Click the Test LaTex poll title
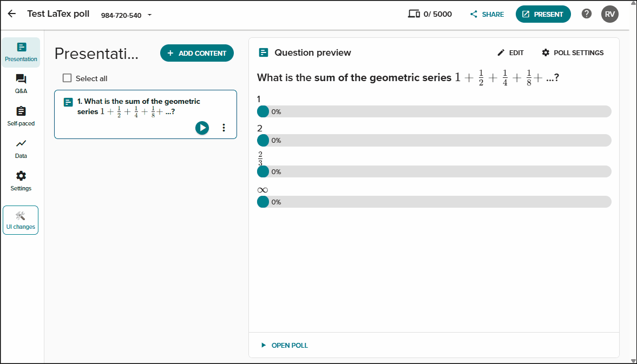This screenshot has height=364, width=637. [58, 14]
